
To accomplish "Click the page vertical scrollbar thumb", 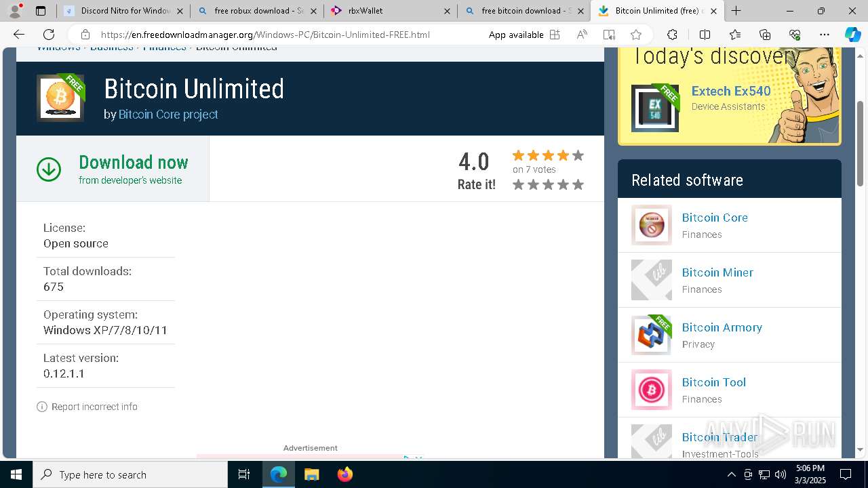I will (x=861, y=144).
